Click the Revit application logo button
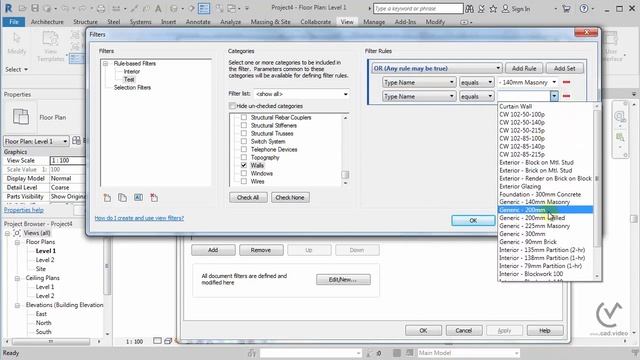The width and height of the screenshot is (640, 360). 8,8
